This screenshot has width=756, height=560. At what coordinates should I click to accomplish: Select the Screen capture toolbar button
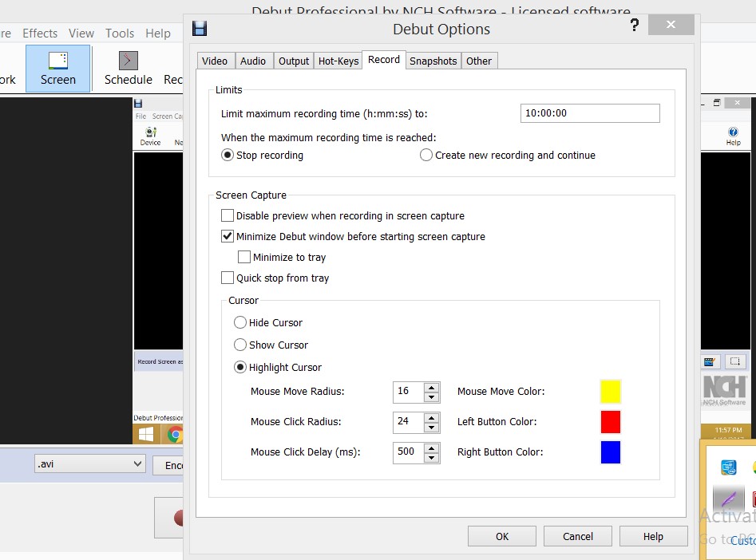point(57,69)
